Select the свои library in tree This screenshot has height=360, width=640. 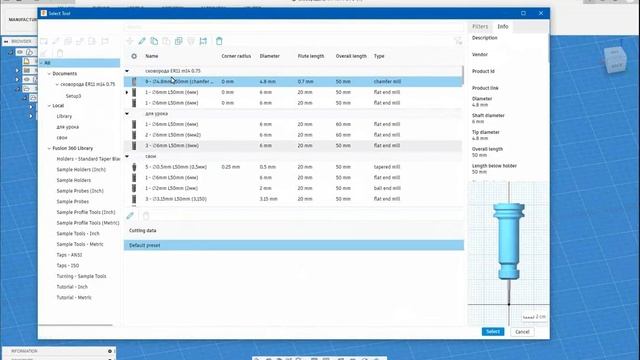point(62,138)
